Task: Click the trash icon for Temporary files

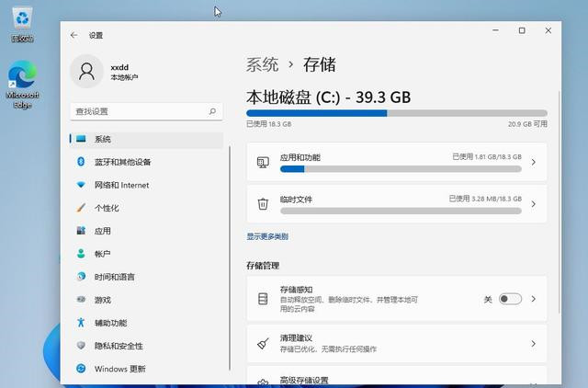Action: pos(263,203)
